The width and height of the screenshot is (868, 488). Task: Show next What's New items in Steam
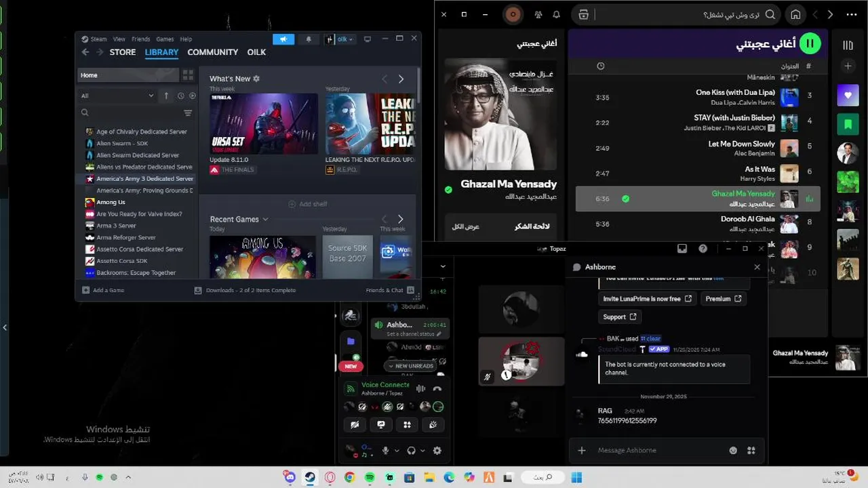(401, 79)
